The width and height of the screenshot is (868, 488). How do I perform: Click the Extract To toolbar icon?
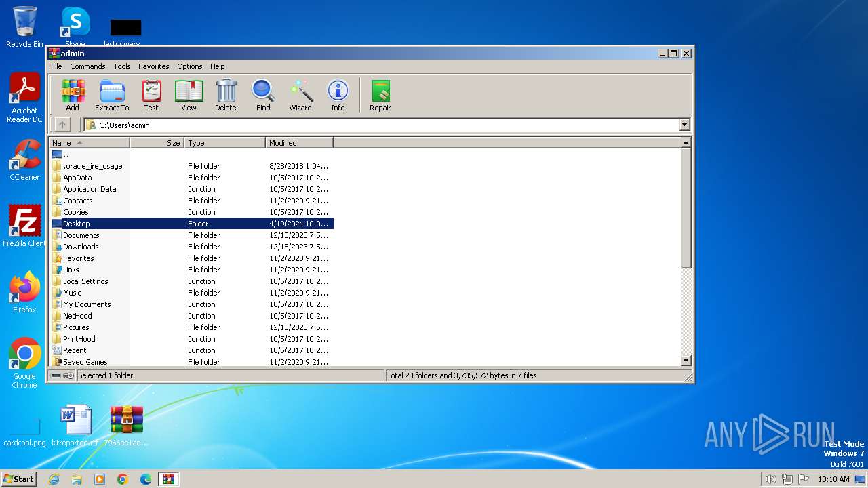tap(112, 95)
